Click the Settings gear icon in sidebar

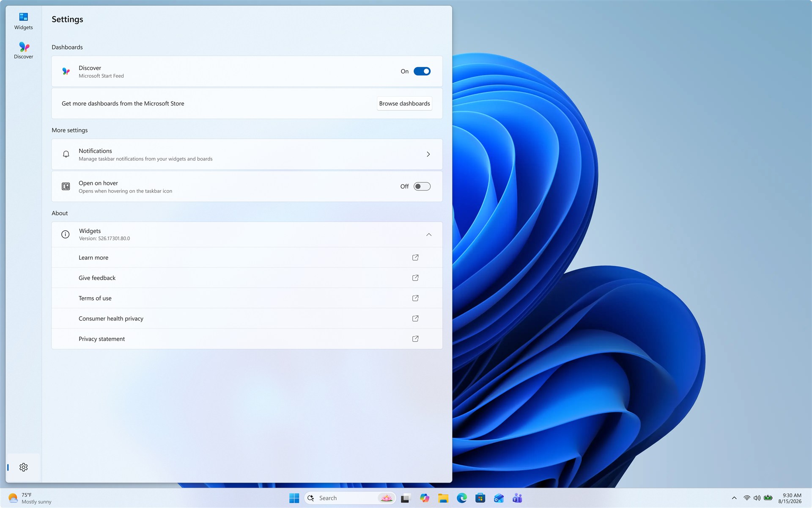click(24, 467)
